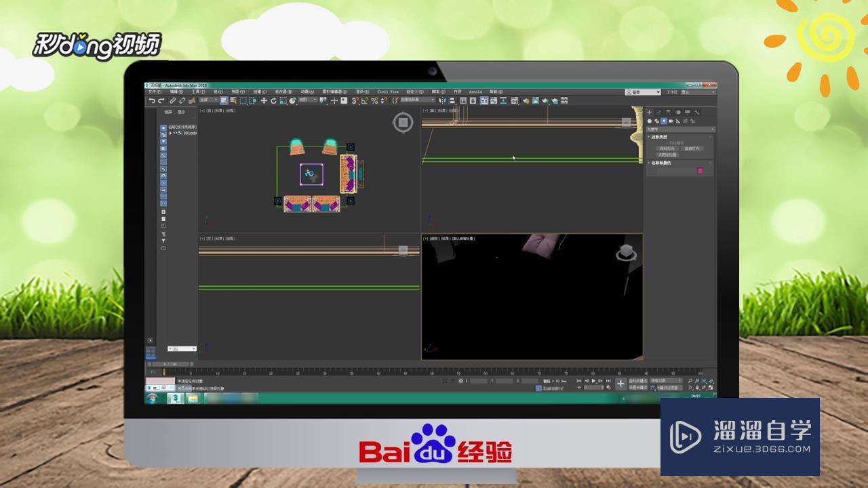Open the Tools menu

point(199,91)
